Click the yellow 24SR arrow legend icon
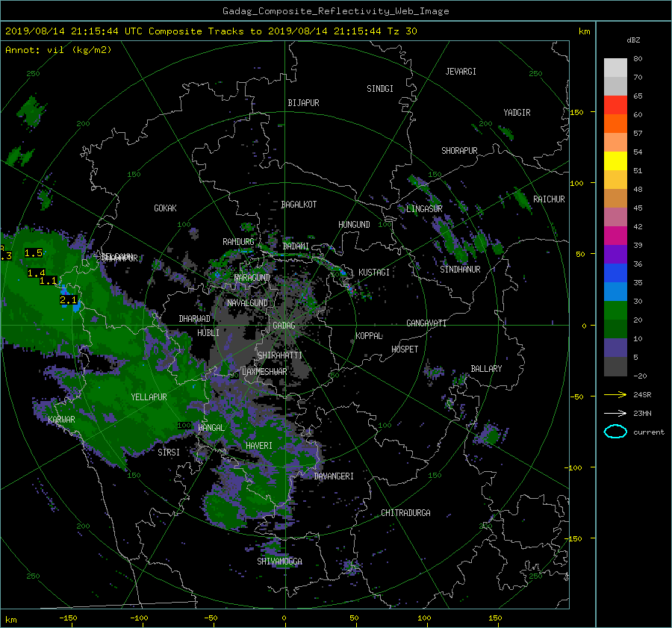Screen dimensions: 672x628 pyautogui.click(x=615, y=395)
